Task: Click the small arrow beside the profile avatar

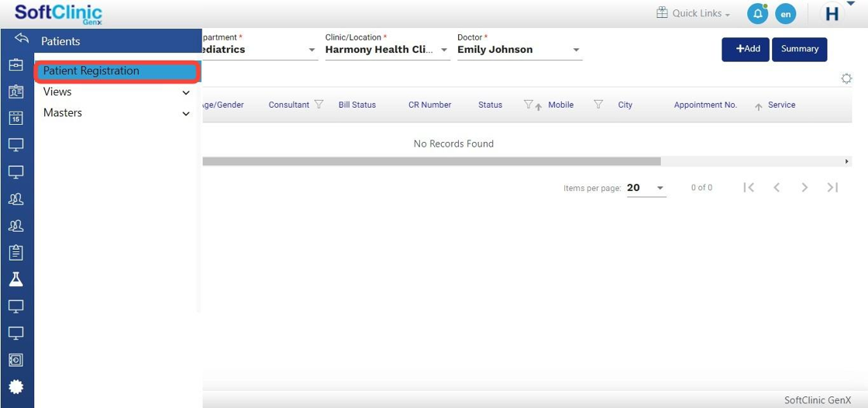Action: point(850,5)
